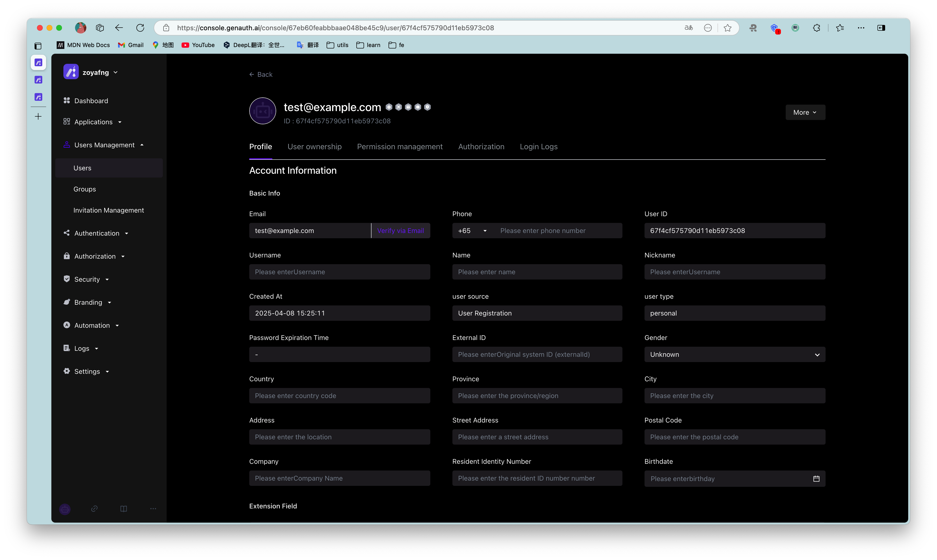Click the Back link at the top
Screen dimensions: 937x560
coord(261,74)
